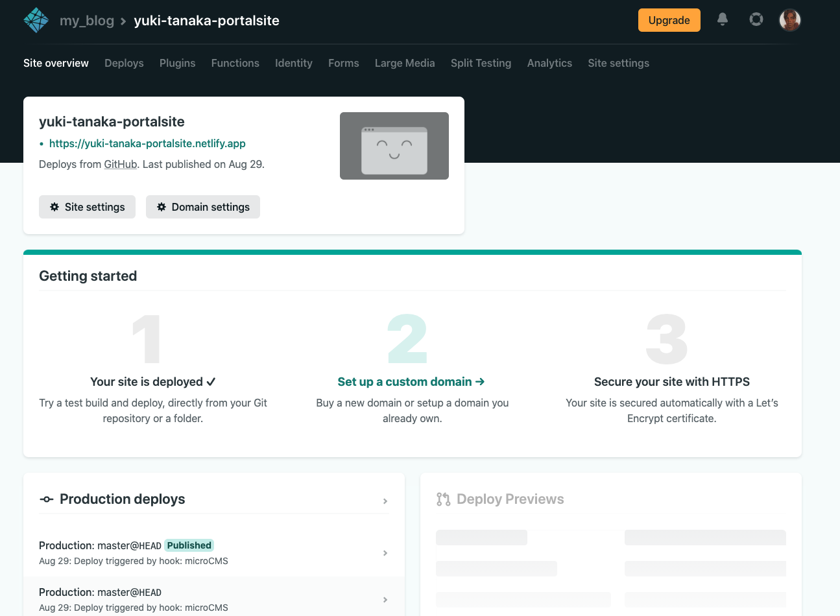Screen dimensions: 840x616
Task: Open the yuki-tanaka-portalsite.netlify.app URL
Action: (147, 143)
